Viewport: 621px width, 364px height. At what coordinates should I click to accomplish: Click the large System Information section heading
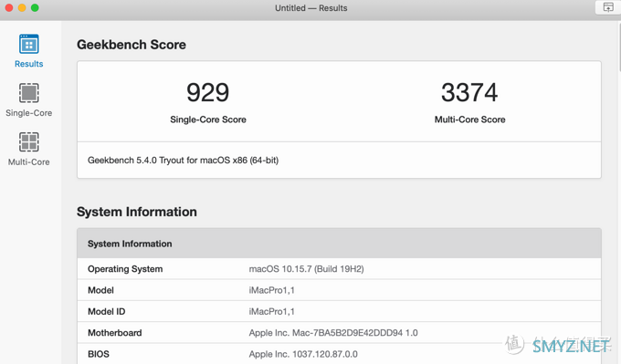137,212
